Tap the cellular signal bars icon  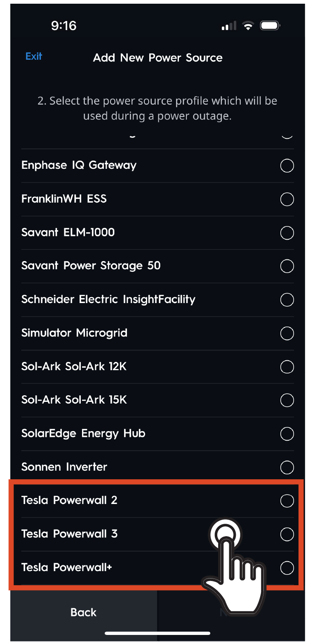(228, 27)
